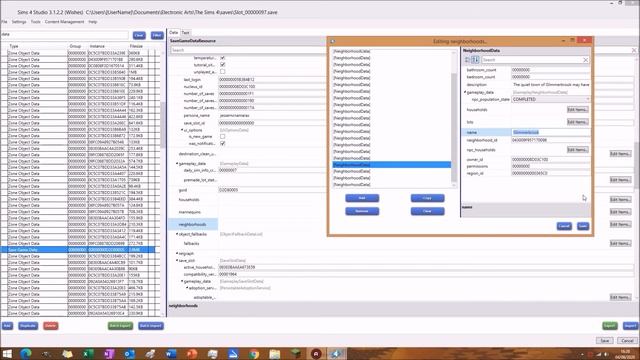Toggle the tutorial checkbox

(222, 65)
